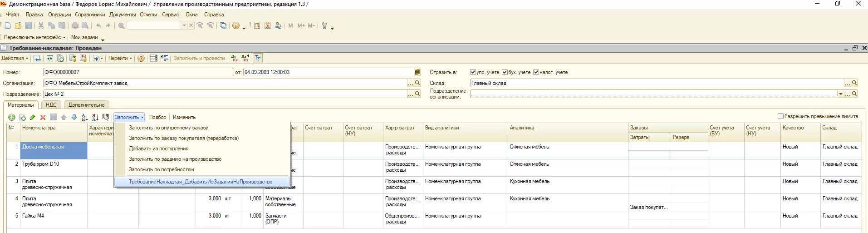Open the Заполнить dropdown button
The height and width of the screenshot is (233, 868).
129,117
